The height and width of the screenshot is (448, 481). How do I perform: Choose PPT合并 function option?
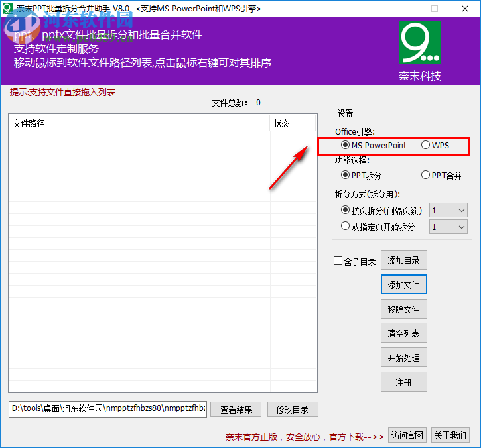tap(441, 175)
